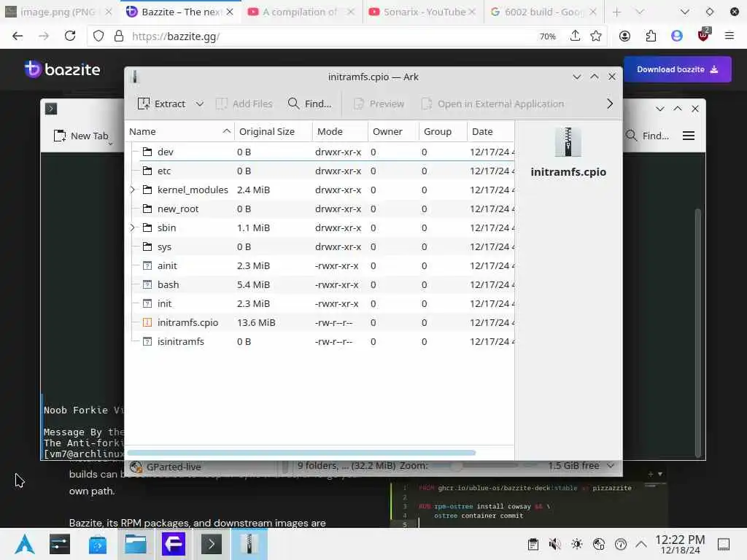Open a new browser tab
Screen dimensions: 747x560
pyautogui.click(x=617, y=12)
